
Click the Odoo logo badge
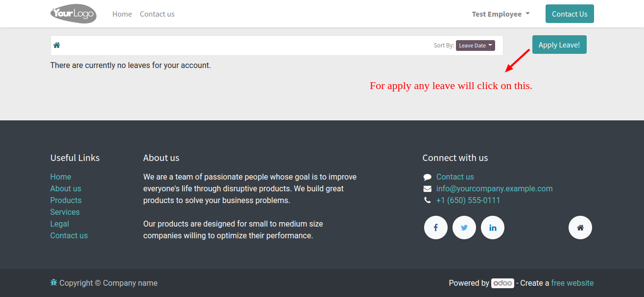coord(502,283)
